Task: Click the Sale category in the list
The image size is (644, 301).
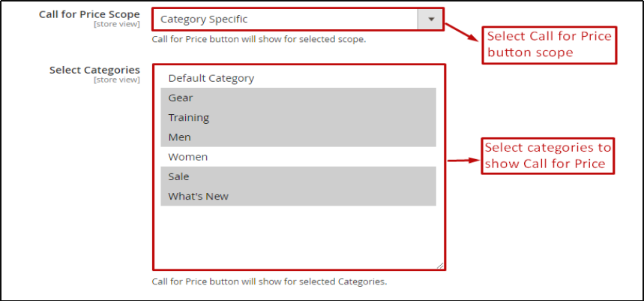Action: tap(178, 176)
